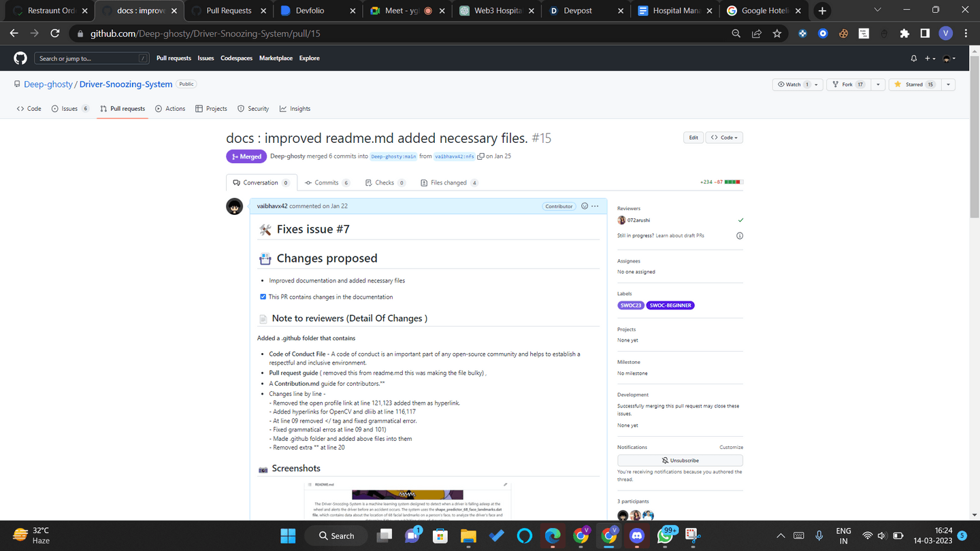The height and width of the screenshot is (551, 980).
Task: Click the Deep-ghosty owner link
Action: [48, 84]
